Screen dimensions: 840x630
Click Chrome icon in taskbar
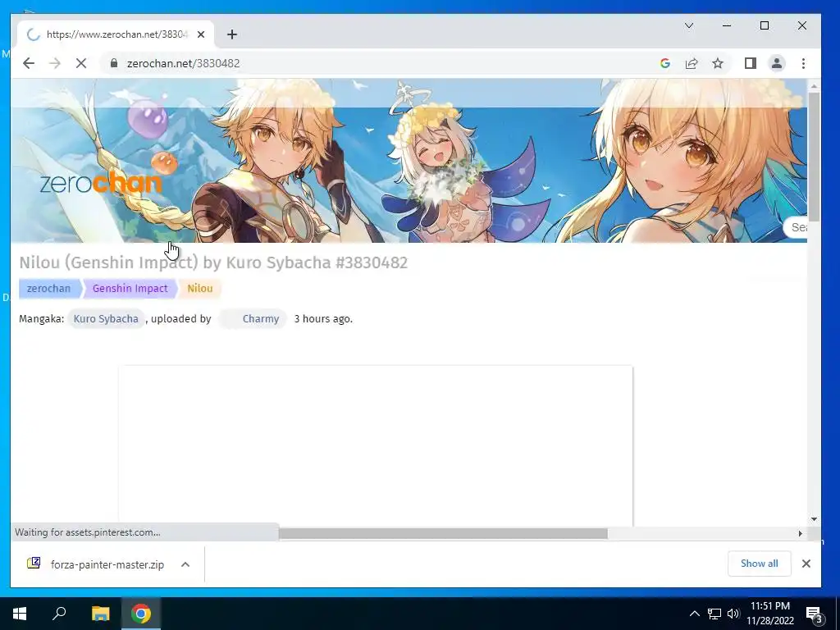(x=141, y=614)
